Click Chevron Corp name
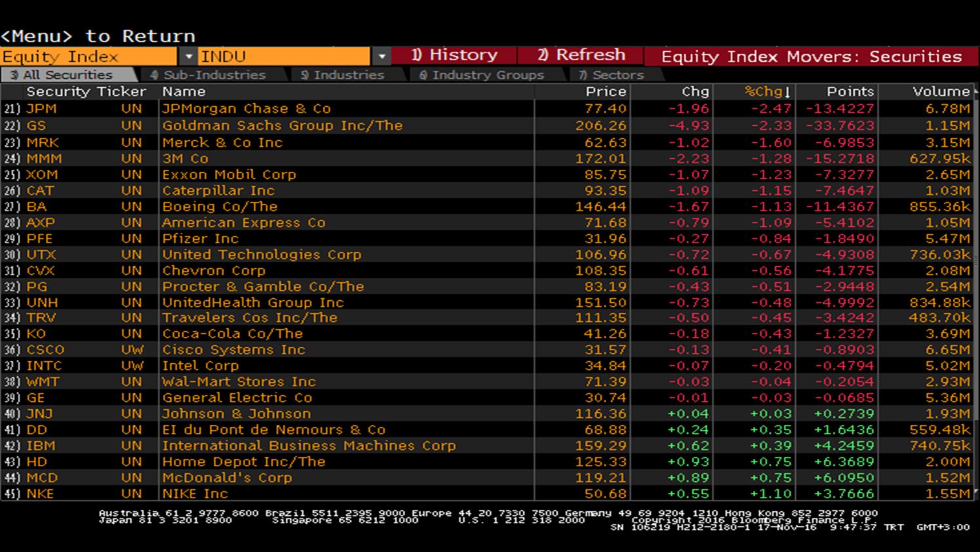Screen dimensions: 980x552 click(x=214, y=270)
